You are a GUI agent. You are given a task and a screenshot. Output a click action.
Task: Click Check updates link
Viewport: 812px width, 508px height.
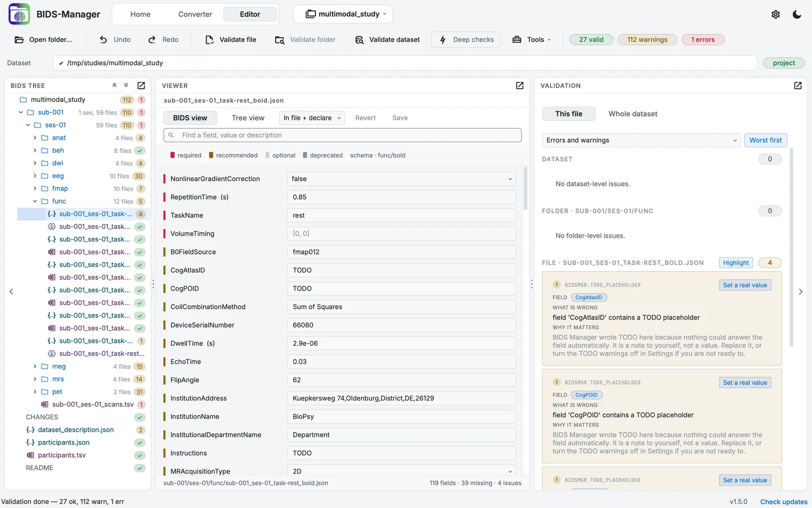(x=784, y=501)
